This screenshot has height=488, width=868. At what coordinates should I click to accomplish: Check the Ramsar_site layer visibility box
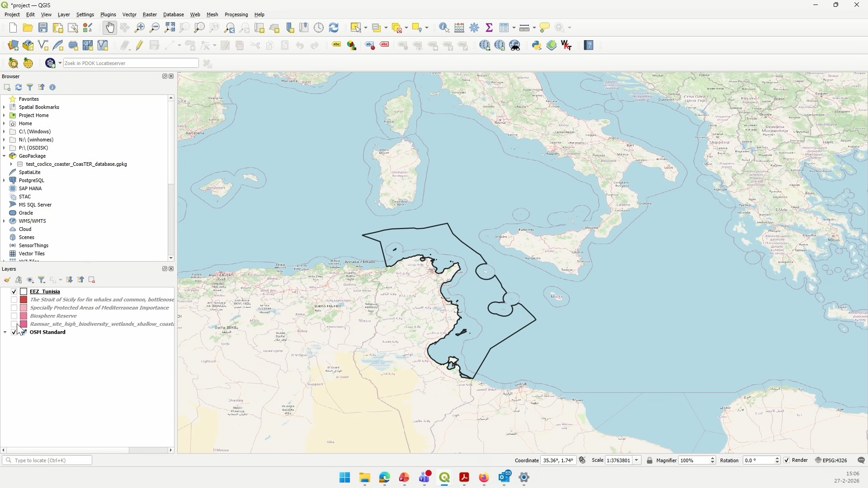[14, 324]
